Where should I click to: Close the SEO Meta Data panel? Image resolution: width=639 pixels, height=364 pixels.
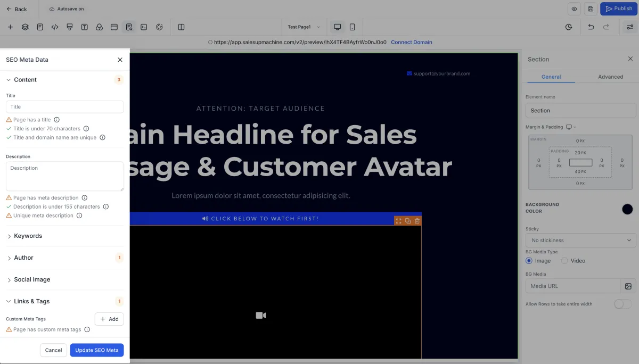(x=120, y=60)
